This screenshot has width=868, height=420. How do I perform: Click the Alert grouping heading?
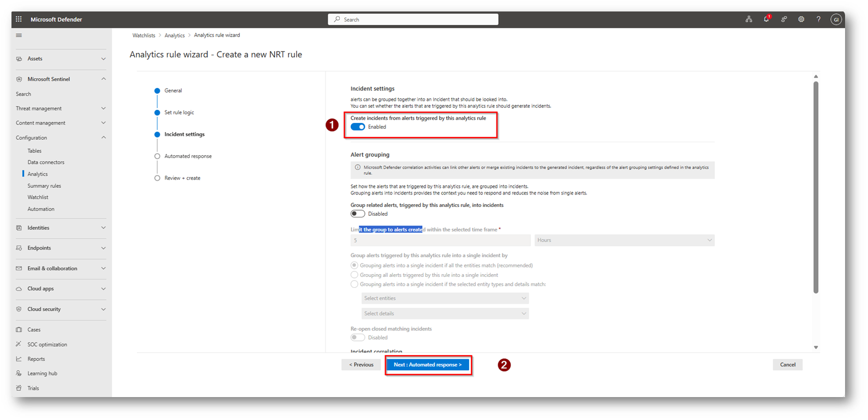[370, 155]
